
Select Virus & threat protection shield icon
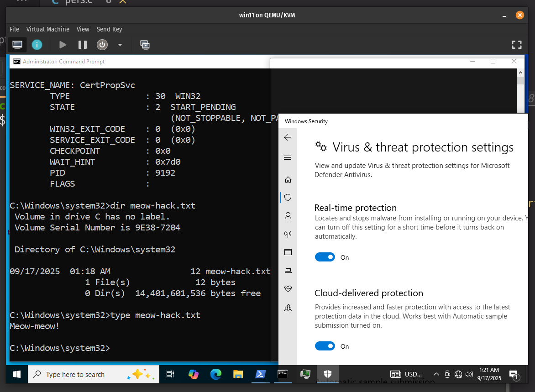[288, 198]
